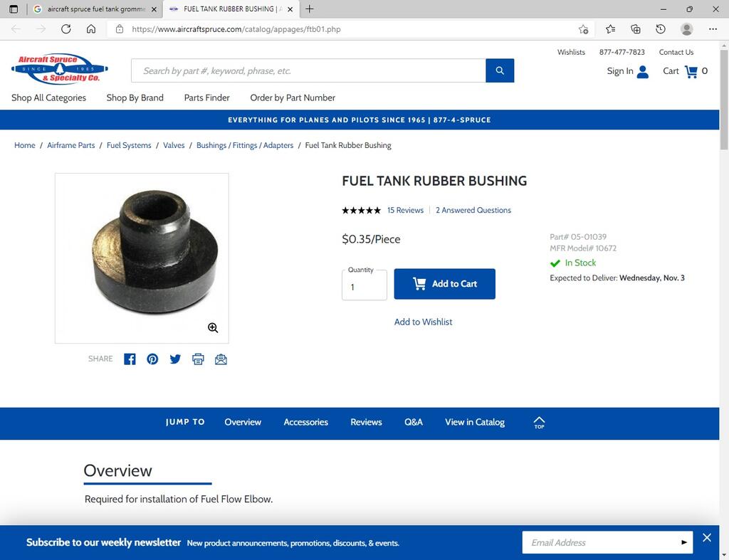729x560 pixels.
Task: Jump to Reviews section tab
Action: coord(366,422)
